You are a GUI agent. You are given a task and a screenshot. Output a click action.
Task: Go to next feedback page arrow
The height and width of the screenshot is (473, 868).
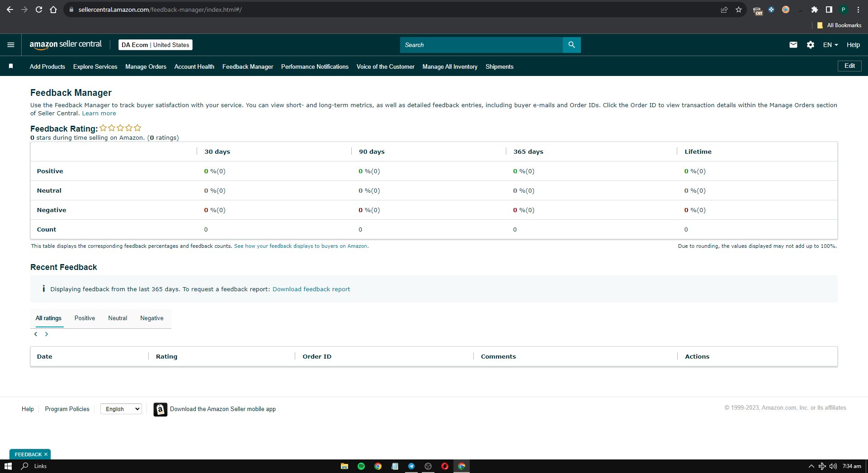point(46,334)
